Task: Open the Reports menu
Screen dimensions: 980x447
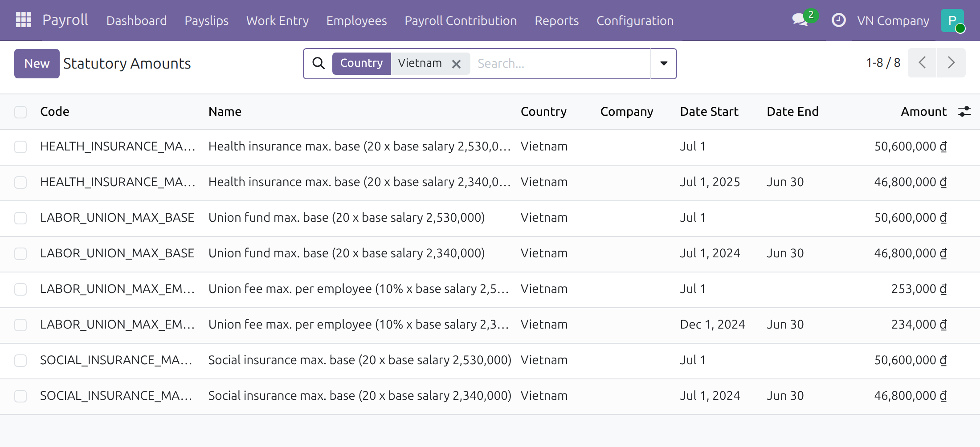Action: coord(556,20)
